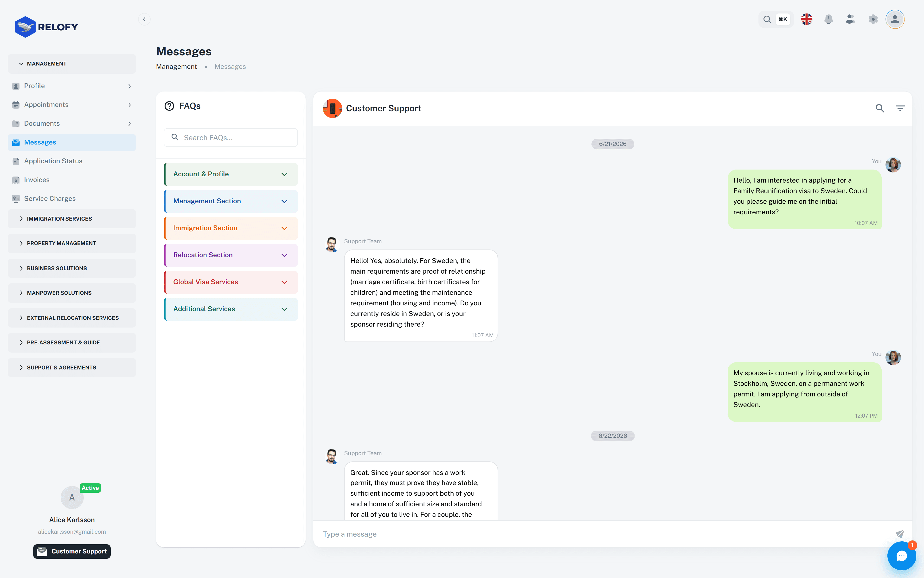Click the FAQs question mark icon
This screenshot has width=924, height=578.
point(169,106)
